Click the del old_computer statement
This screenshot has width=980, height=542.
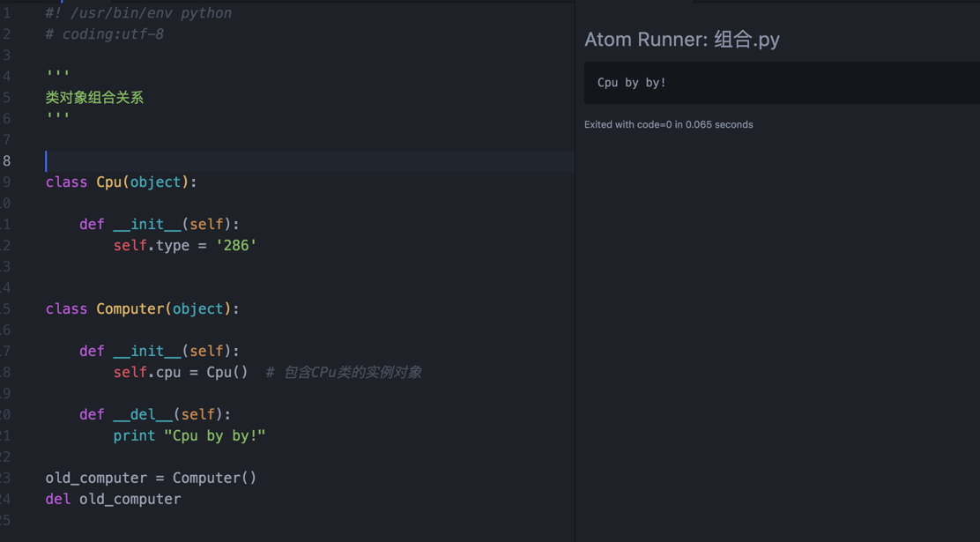point(113,499)
